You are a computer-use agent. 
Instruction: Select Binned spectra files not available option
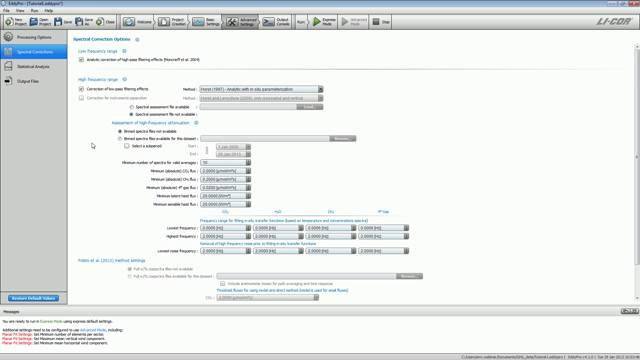pos(120,131)
